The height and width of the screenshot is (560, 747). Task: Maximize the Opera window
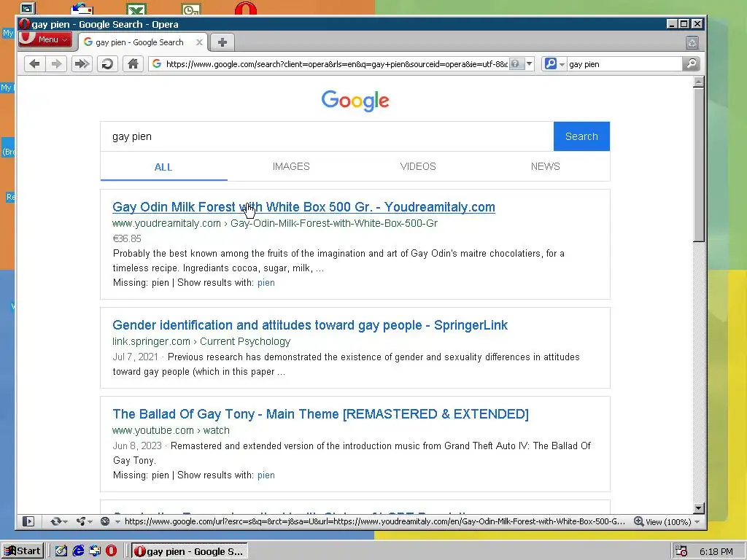[684, 24]
